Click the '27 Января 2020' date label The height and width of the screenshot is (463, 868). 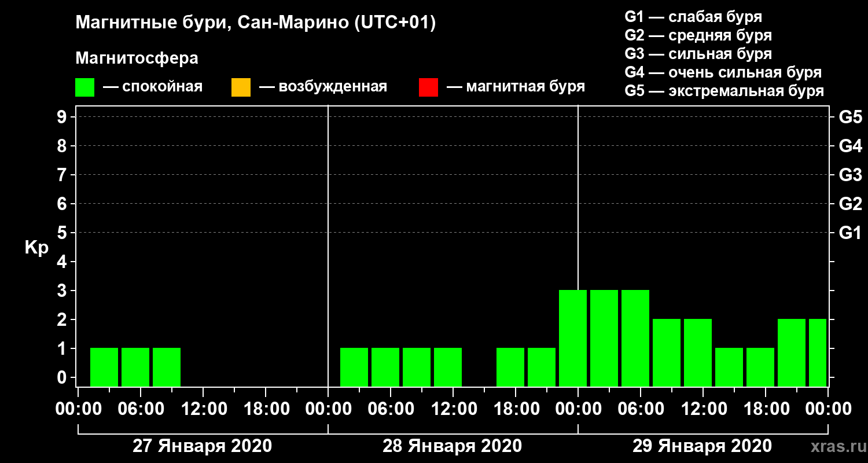point(202,446)
